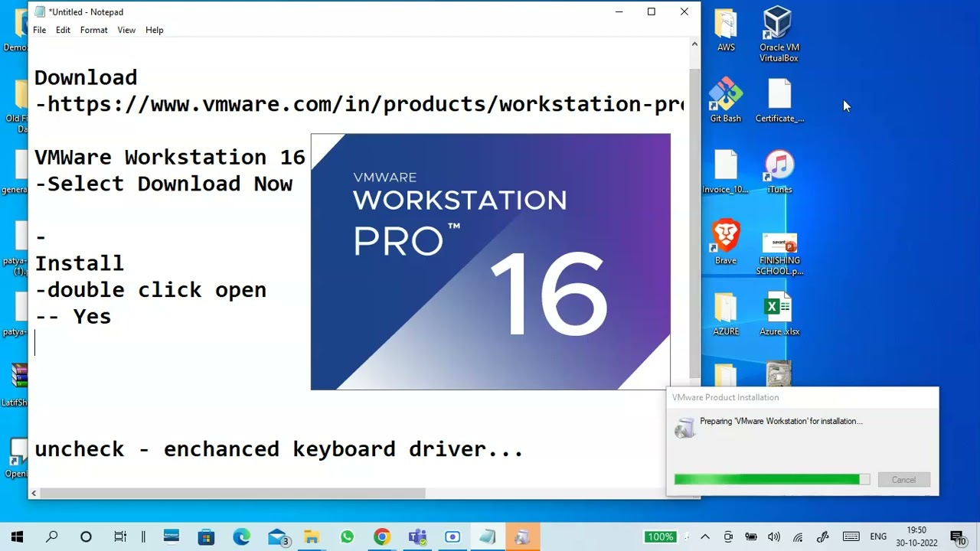This screenshot has height=551, width=980.
Task: Open Microsoft Teams from the taskbar
Action: [417, 537]
